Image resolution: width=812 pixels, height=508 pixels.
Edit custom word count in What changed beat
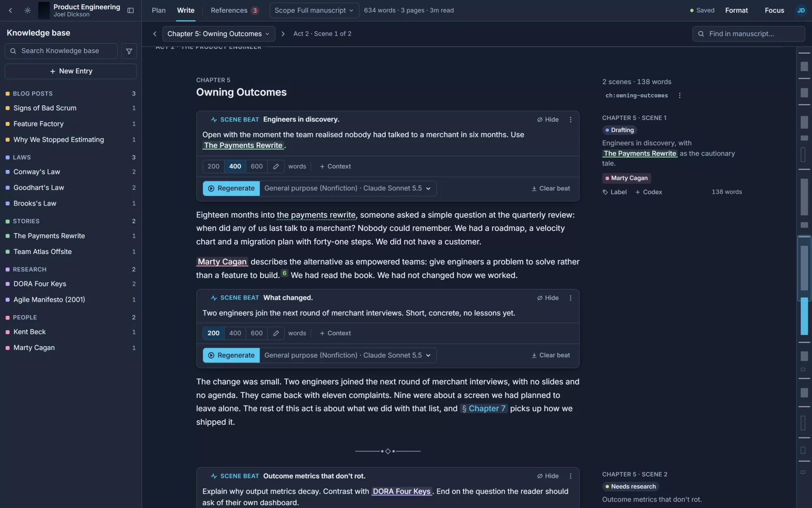point(276,333)
